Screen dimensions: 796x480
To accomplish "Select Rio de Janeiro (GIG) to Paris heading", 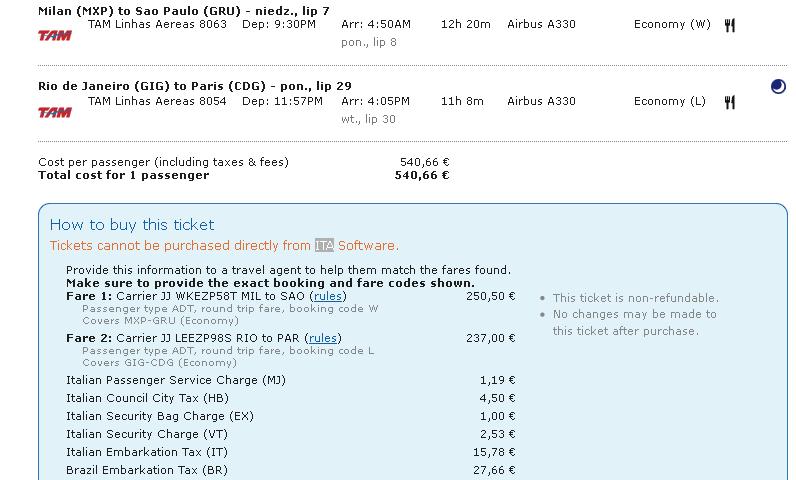I will (195, 86).
